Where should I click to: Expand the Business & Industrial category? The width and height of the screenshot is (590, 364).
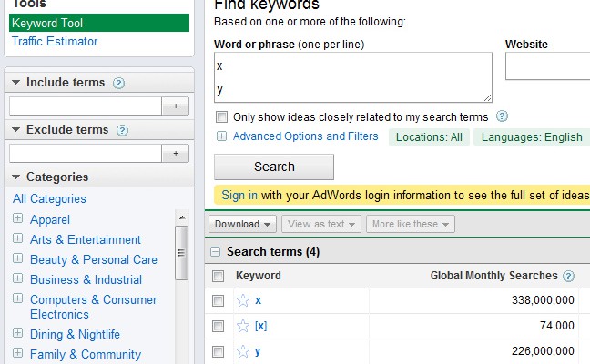pyautogui.click(x=17, y=278)
